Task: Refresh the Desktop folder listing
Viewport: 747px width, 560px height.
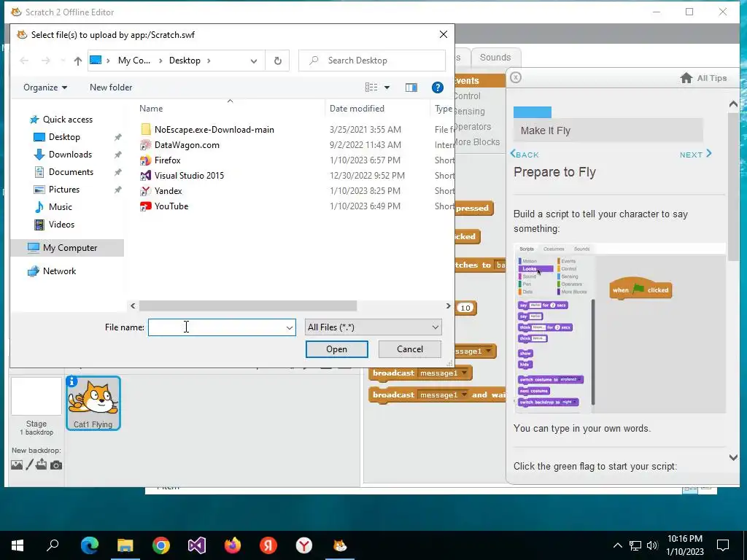Action: [x=278, y=61]
